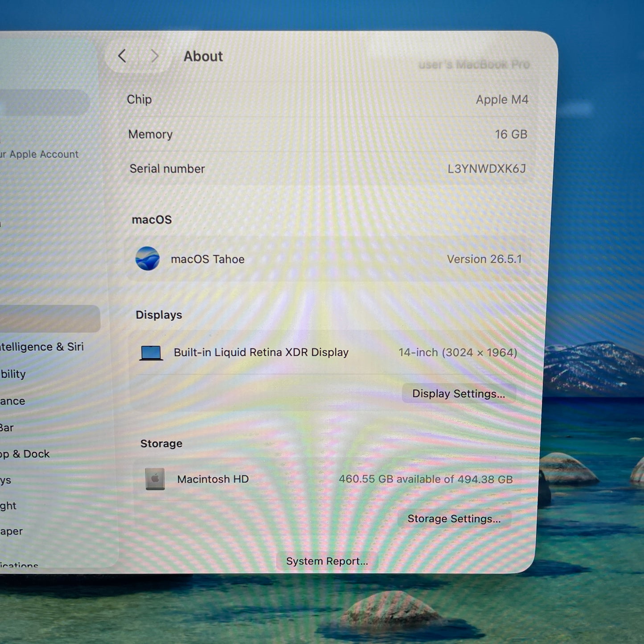Open Display Settings
This screenshot has height=644, width=644.
[x=459, y=394]
